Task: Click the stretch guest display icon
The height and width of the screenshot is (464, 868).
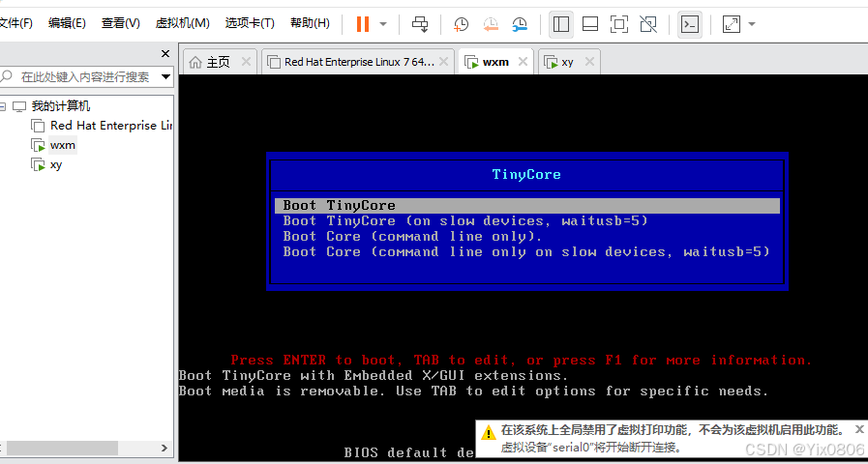Action: (x=732, y=24)
